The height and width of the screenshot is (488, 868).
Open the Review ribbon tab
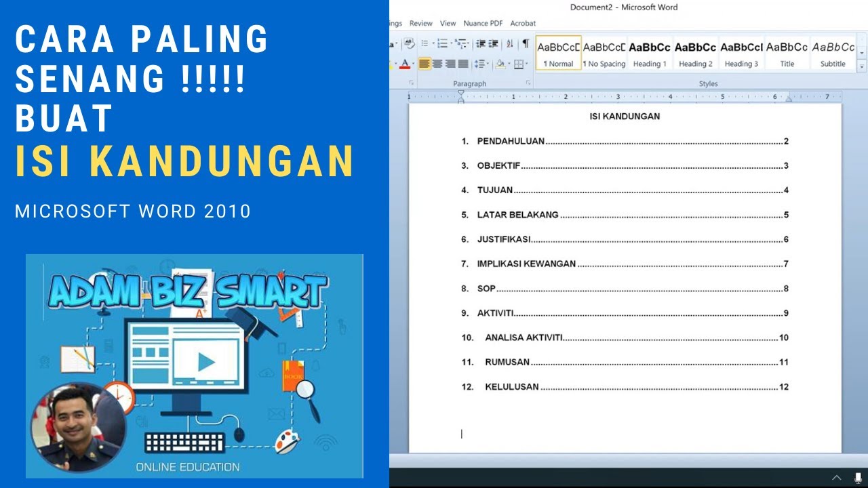[x=421, y=23]
